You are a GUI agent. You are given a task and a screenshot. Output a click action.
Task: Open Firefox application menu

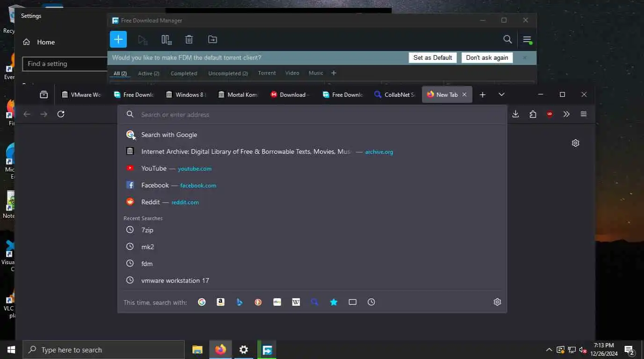[x=584, y=114]
